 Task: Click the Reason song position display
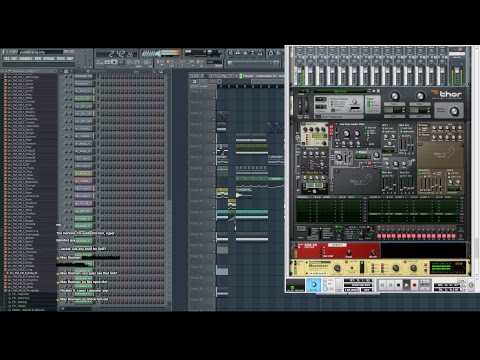point(358,281)
